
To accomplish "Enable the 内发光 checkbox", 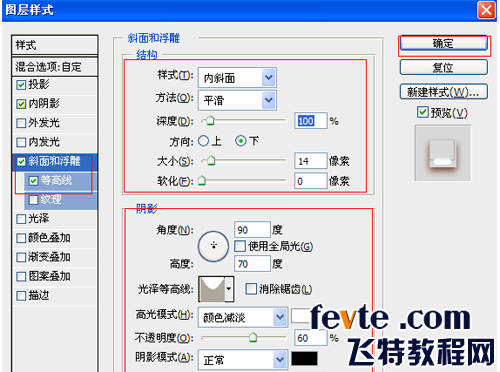I will [21, 142].
